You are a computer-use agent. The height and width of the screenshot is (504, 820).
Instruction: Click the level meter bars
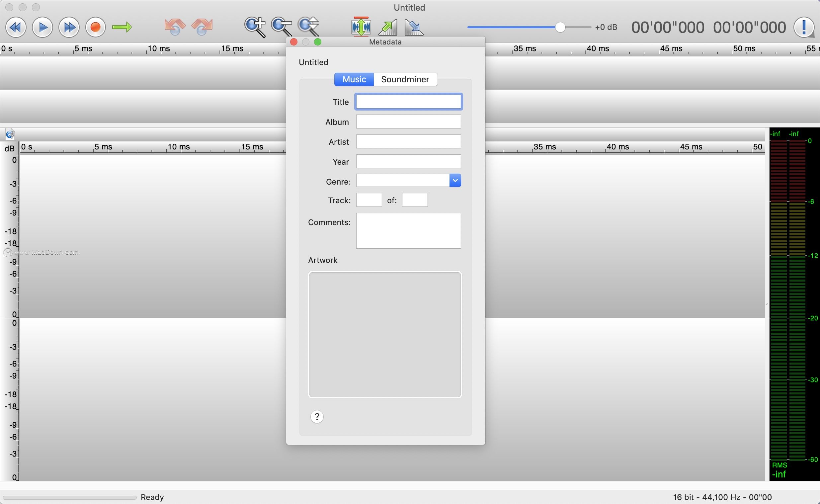[x=788, y=300]
